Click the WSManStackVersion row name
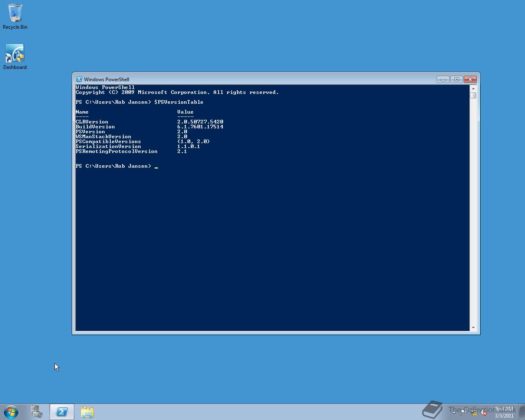Viewport: 525px width, 420px height. tap(103, 137)
